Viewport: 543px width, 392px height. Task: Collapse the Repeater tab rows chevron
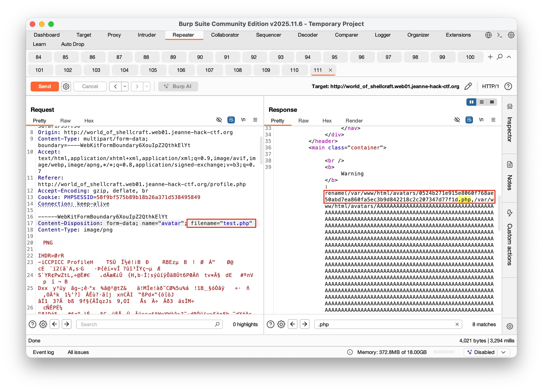click(x=509, y=57)
